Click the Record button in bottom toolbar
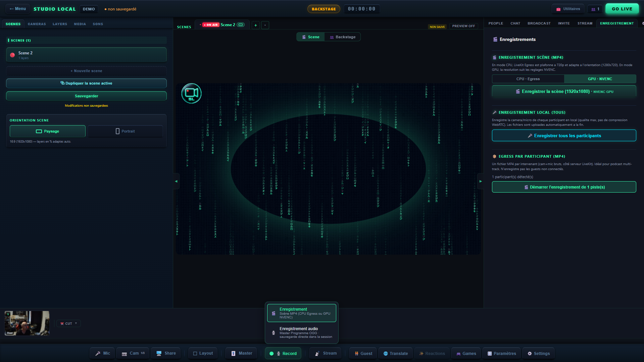Image resolution: width=644 pixels, height=362 pixels. click(283, 353)
